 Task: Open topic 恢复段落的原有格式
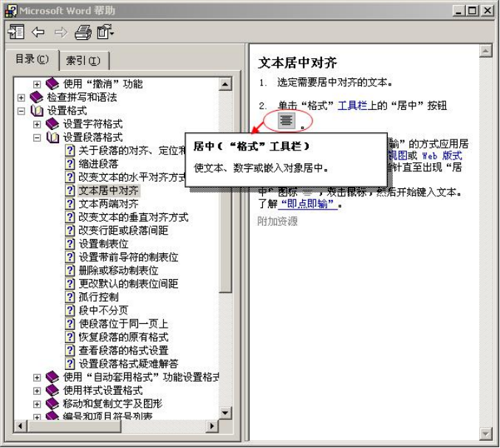pyautogui.click(x=123, y=337)
